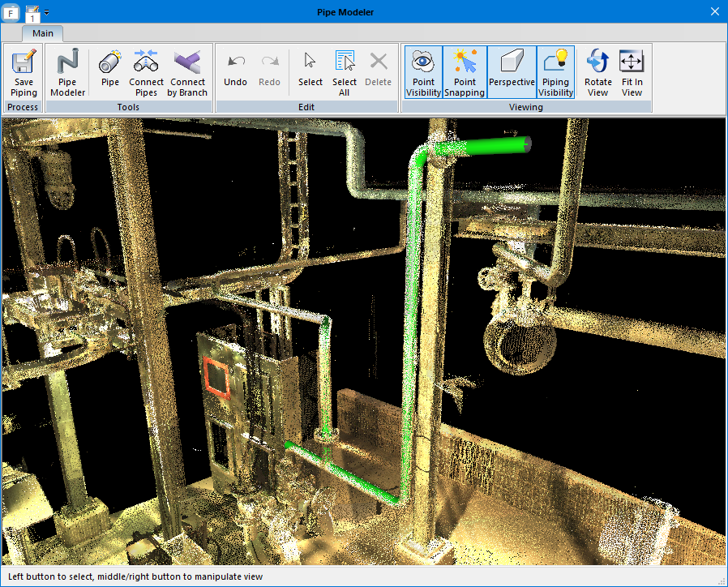Open the Pipe Modeler tool
The height and width of the screenshot is (587, 728).
(x=67, y=72)
